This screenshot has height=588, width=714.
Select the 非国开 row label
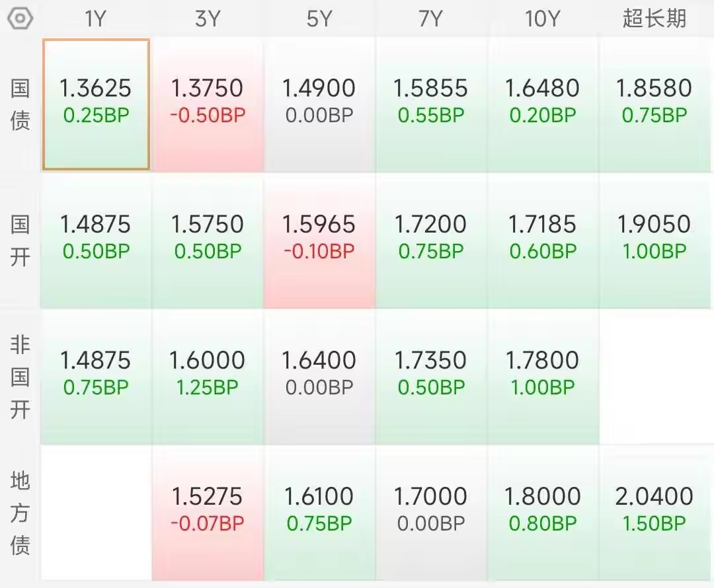(20, 377)
